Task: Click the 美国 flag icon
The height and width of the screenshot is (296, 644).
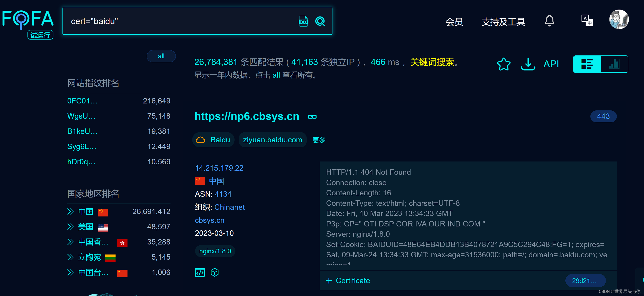Action: 103,228
